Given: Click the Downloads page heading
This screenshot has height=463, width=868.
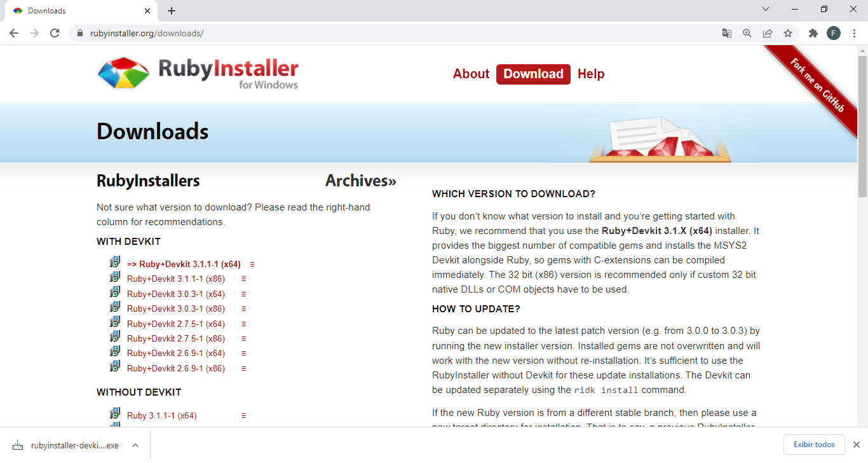Looking at the screenshot, I should (x=153, y=132).
